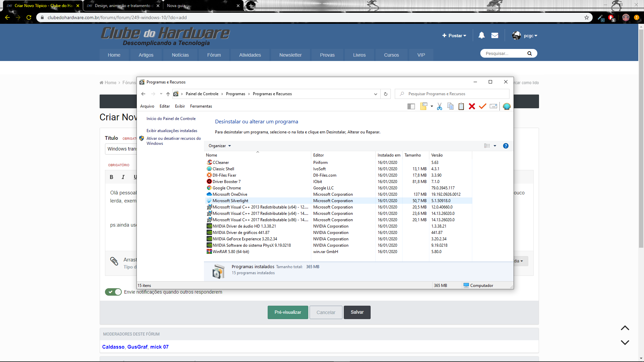This screenshot has width=644, height=362.
Task: Click Chrome orange alert menu icon
Action: click(637, 17)
